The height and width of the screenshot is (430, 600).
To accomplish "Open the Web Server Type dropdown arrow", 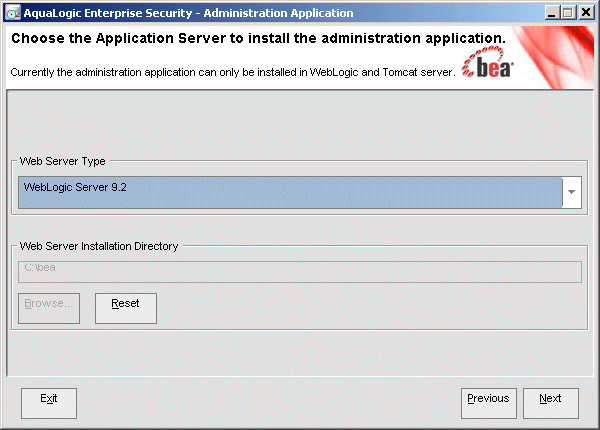I will [571, 192].
